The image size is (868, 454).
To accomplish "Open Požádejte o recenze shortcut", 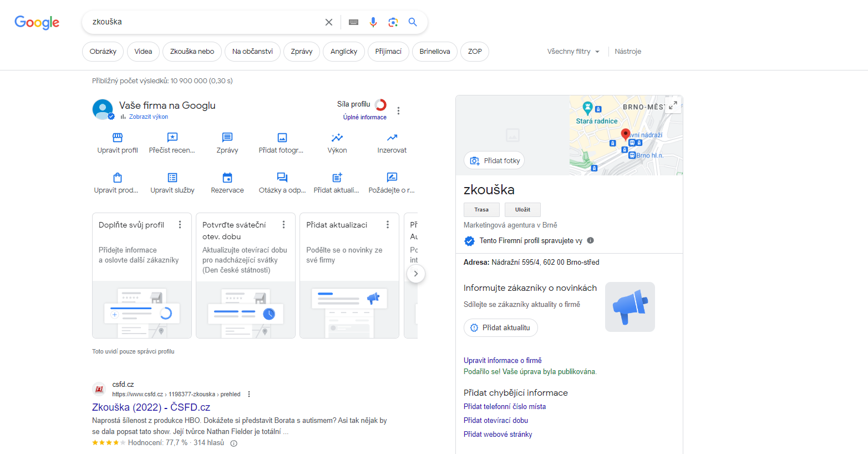I will coord(392,183).
